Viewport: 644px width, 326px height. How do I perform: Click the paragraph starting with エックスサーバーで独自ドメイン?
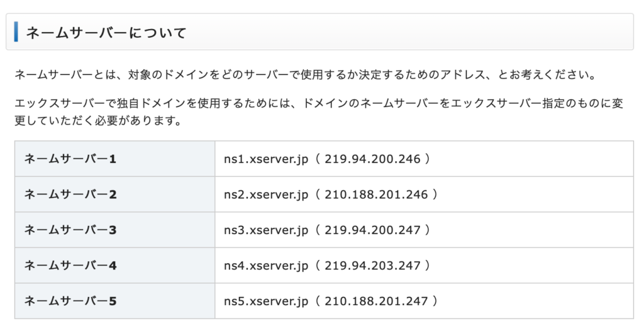(x=319, y=112)
